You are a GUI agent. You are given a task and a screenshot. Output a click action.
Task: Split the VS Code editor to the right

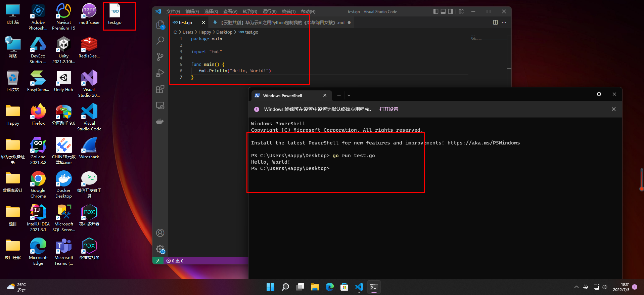(495, 23)
